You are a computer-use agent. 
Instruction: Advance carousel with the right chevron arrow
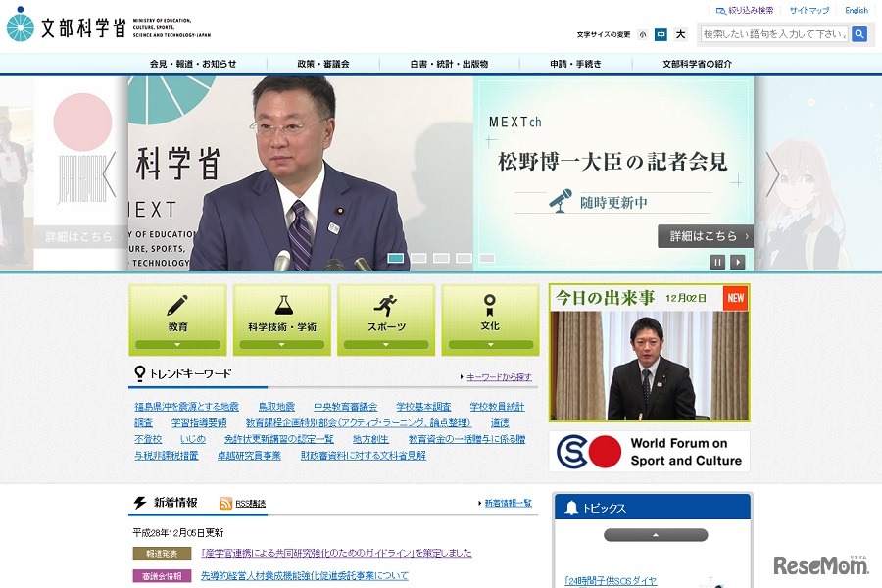click(773, 173)
